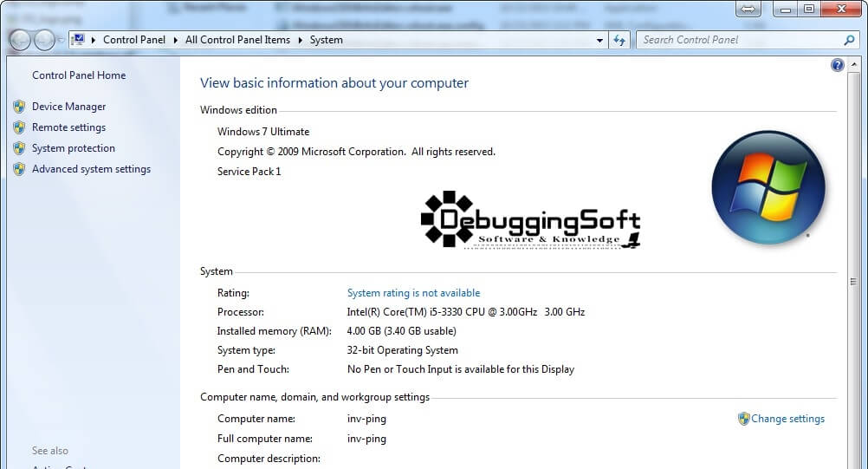The width and height of the screenshot is (868, 469).
Task: Open Advanced system settings
Action: tap(91, 169)
